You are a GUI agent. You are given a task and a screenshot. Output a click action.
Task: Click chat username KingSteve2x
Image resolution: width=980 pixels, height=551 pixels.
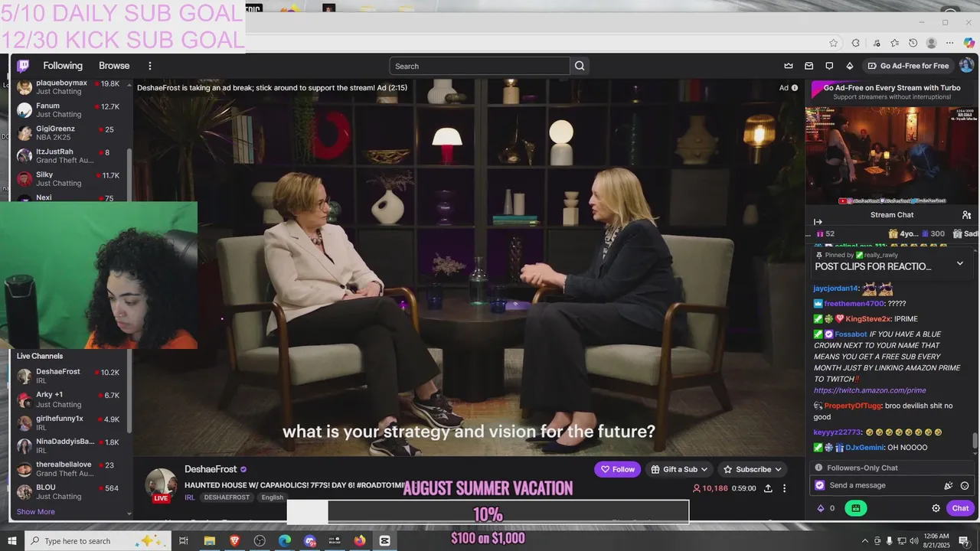pyautogui.click(x=868, y=319)
